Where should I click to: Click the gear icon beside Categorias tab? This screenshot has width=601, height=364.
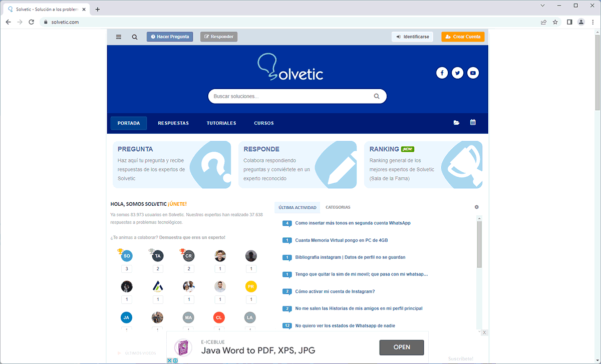(476, 207)
